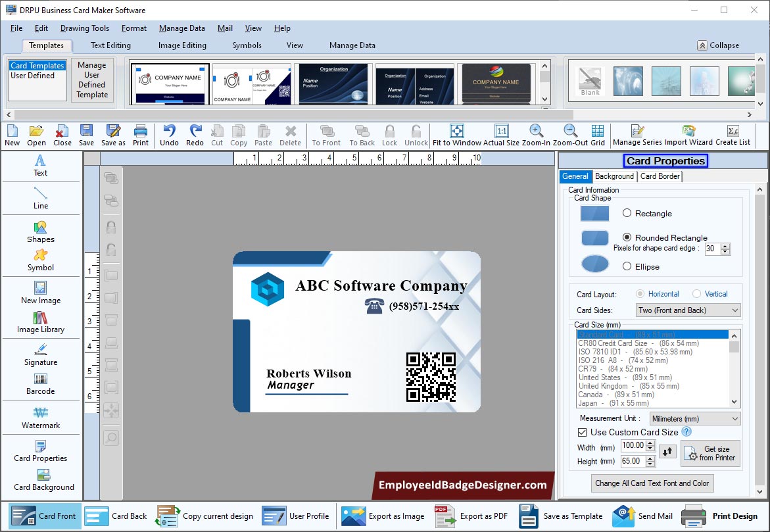Click Manage User Defined Template button
The image size is (770, 532).
92,80
